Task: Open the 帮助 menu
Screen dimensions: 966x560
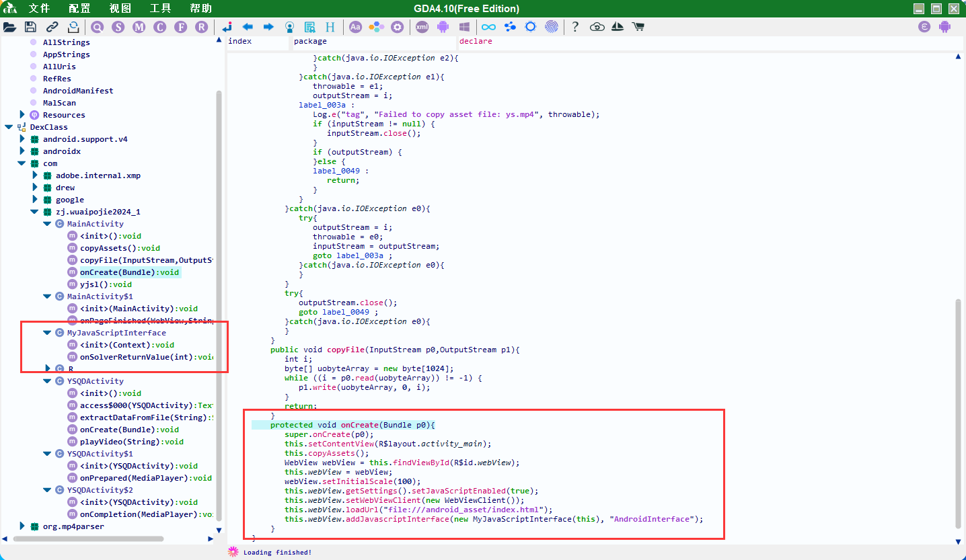Action: click(x=200, y=9)
